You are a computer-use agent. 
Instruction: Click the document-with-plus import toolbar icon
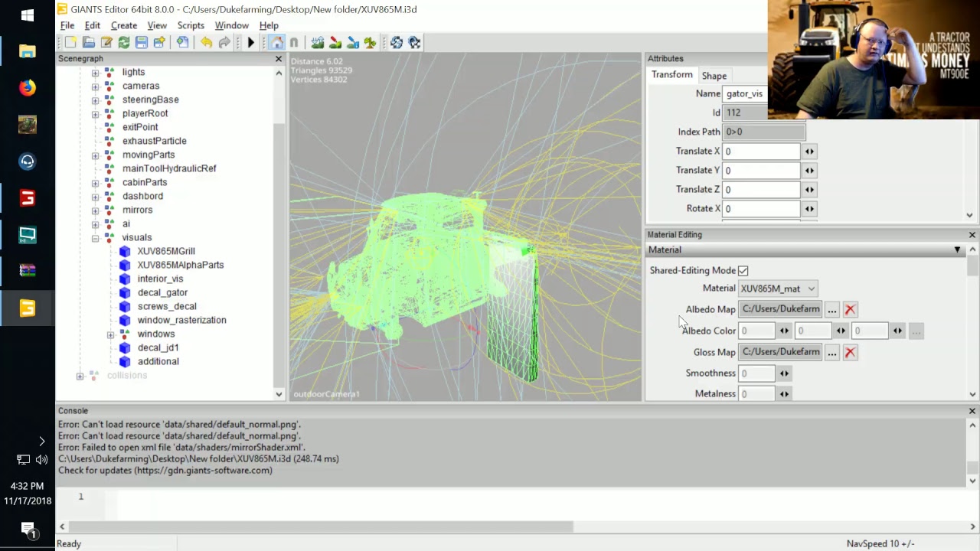point(183,43)
